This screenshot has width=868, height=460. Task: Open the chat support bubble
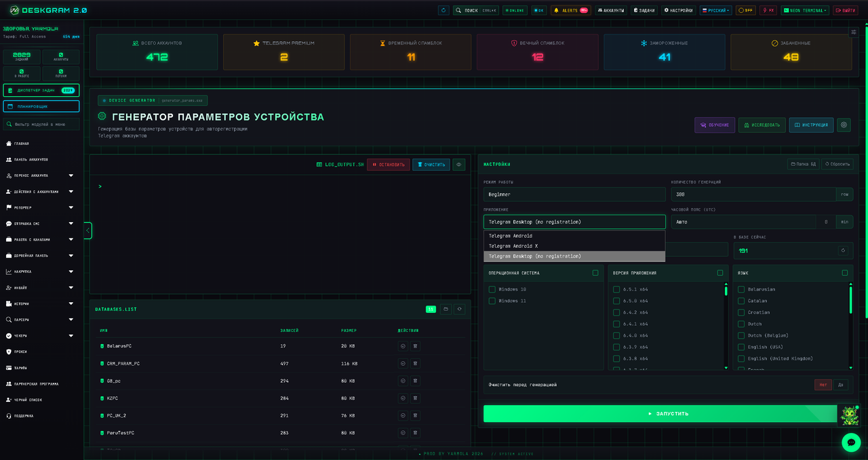tap(850, 442)
